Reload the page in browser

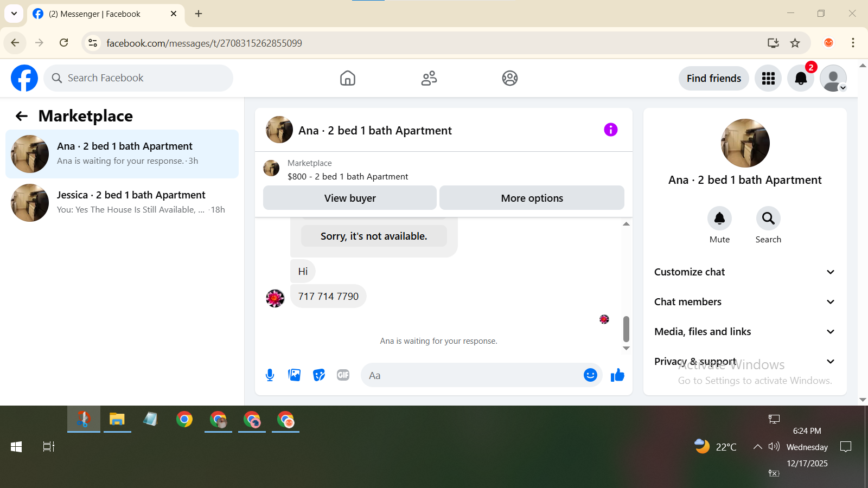tap(64, 43)
